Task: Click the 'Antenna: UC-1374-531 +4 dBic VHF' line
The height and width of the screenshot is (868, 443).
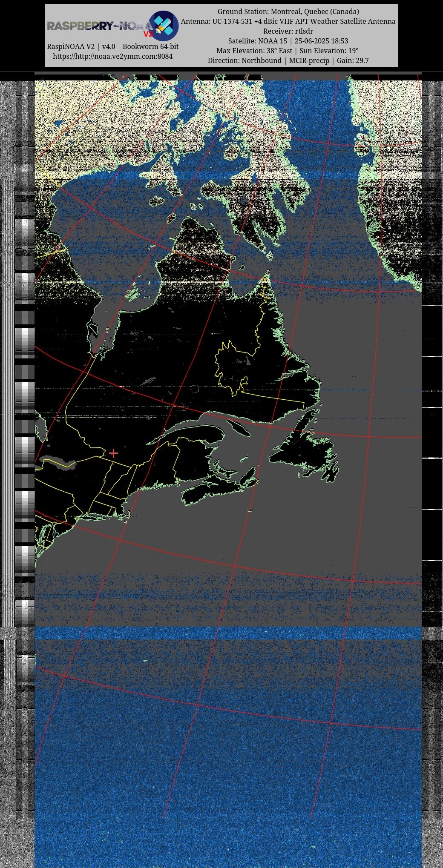Action: [288, 21]
